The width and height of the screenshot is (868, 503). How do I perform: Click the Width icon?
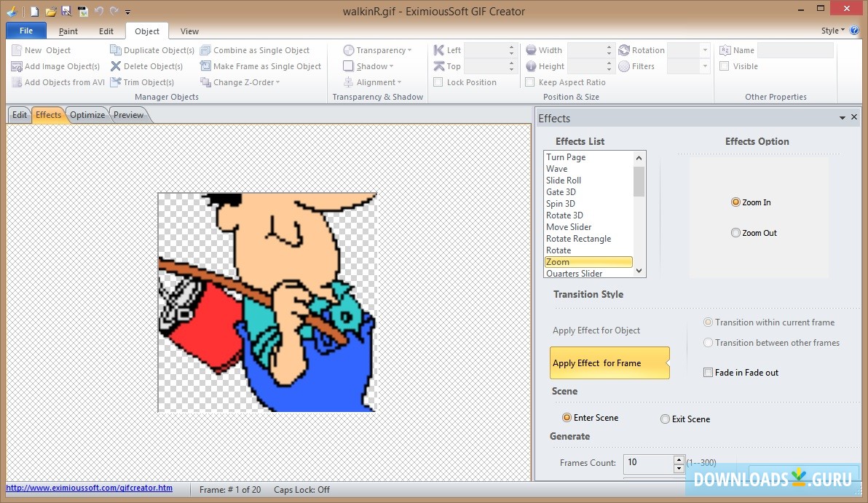(531, 50)
